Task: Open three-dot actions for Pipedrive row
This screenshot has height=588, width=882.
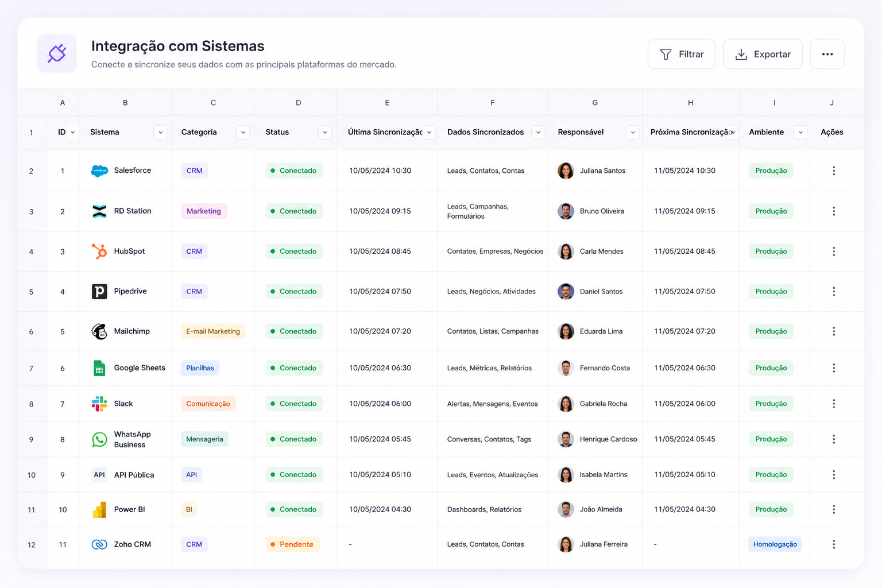Action: 834,292
